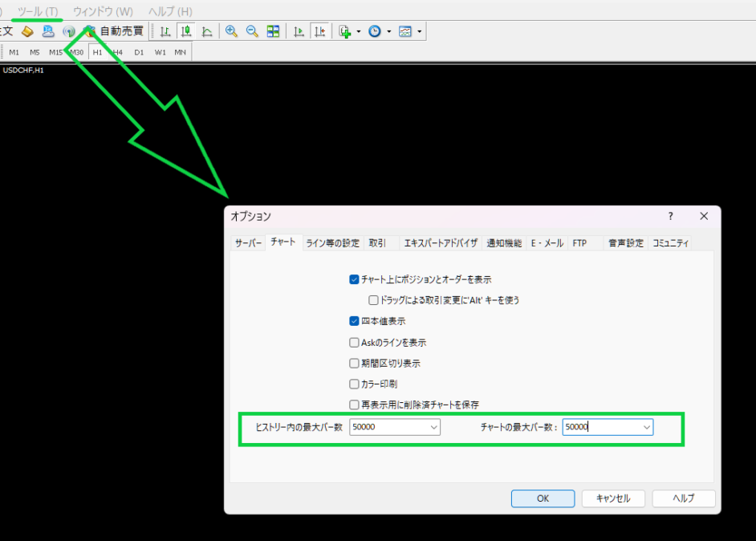Toggle the chart auto scroll icon
756x541 pixels.
pyautogui.click(x=299, y=31)
